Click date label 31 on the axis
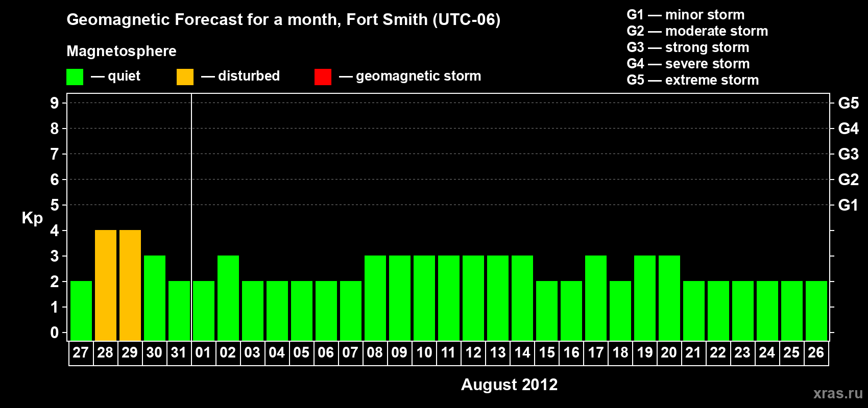Viewport: 868px width, 408px height. [179, 352]
